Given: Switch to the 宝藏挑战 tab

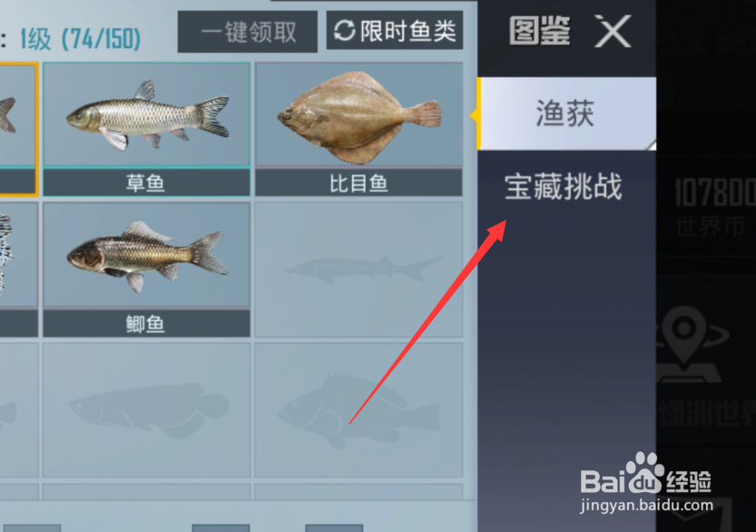Looking at the screenshot, I should 563,187.
